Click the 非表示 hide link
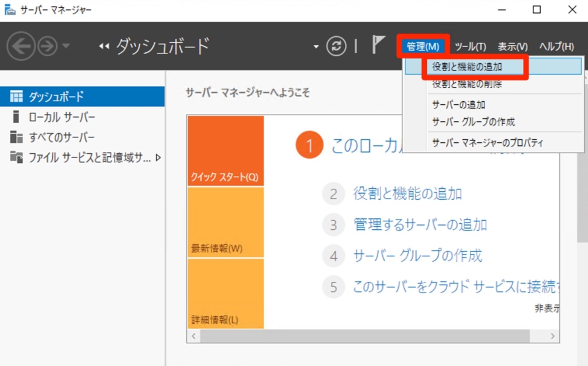 pos(547,308)
